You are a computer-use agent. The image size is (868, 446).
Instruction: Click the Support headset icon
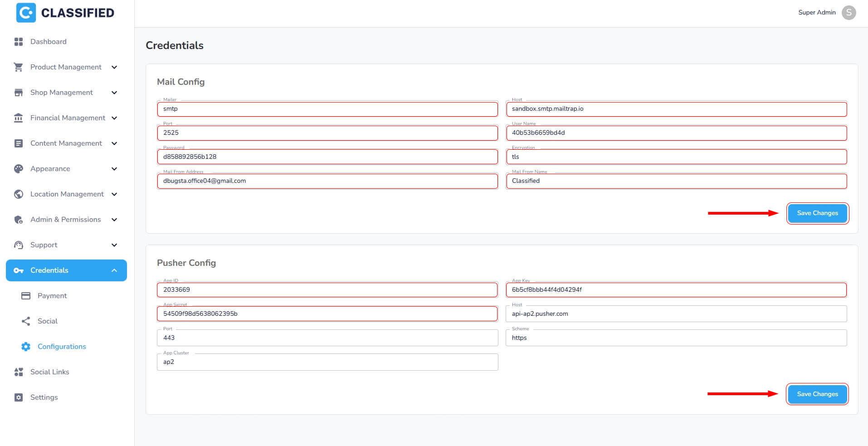point(19,245)
